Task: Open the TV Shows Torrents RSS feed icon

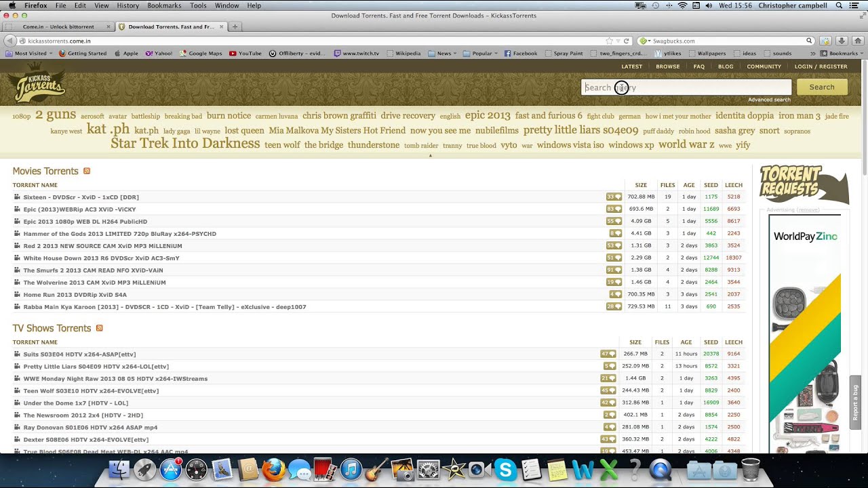Action: 99,328
